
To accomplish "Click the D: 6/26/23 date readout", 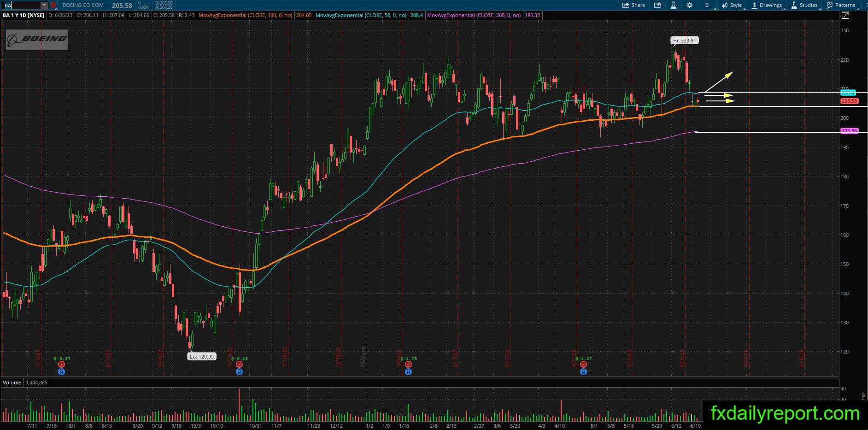I will pyautogui.click(x=60, y=15).
